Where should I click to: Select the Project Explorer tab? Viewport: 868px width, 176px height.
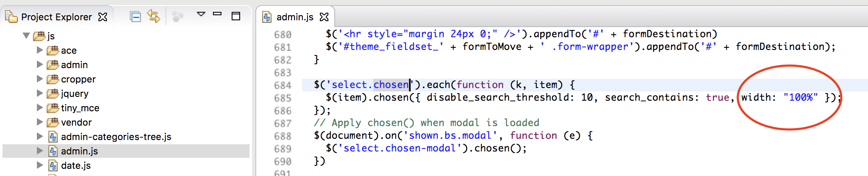pyautogui.click(x=56, y=17)
